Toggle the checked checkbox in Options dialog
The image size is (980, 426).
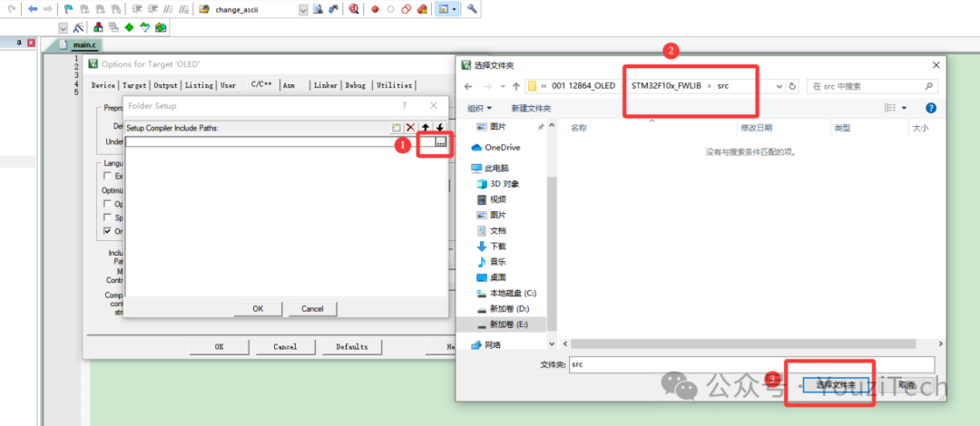point(107,232)
